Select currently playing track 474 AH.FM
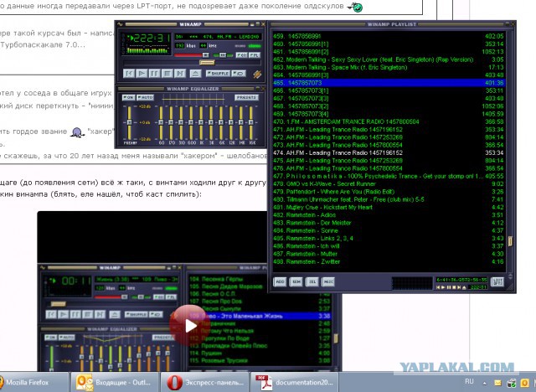The width and height of the screenshot is (536, 392). 389,152
